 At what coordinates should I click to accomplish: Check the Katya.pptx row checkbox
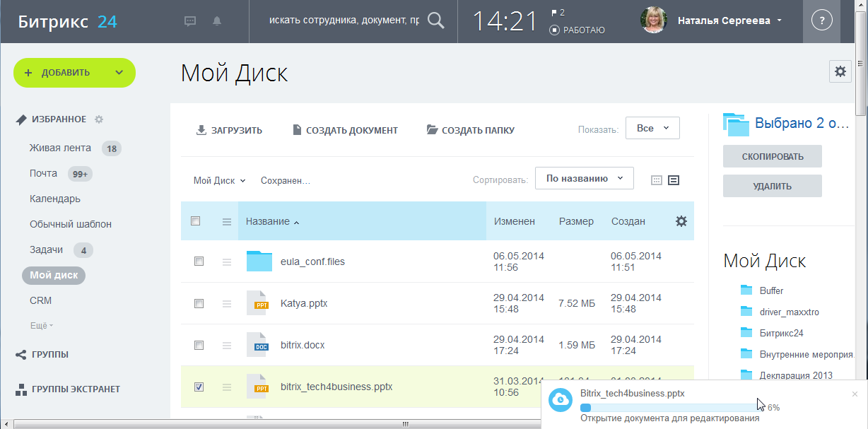pos(199,303)
